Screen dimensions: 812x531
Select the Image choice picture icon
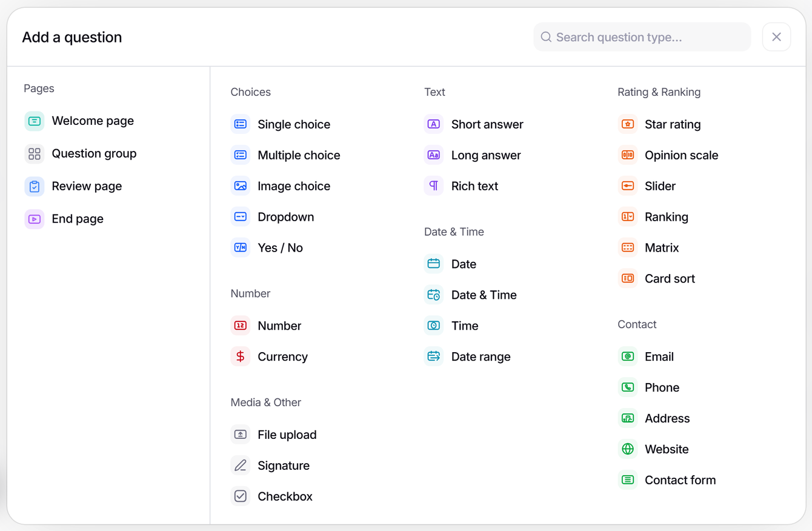coord(241,186)
